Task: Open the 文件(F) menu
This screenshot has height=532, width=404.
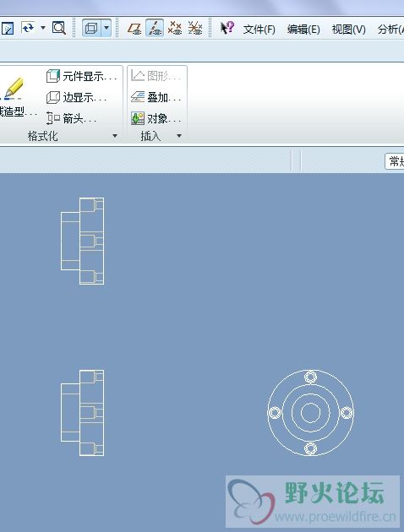Action: (x=259, y=30)
